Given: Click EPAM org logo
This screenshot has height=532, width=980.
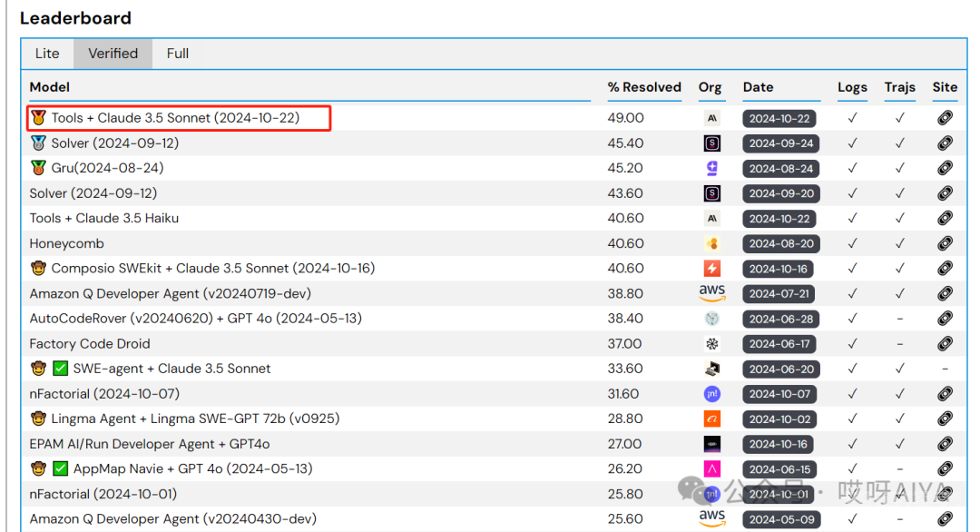Looking at the screenshot, I should coord(712,444).
